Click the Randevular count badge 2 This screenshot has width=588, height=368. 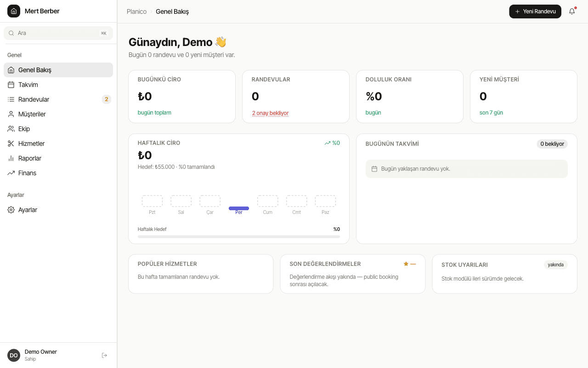point(107,99)
